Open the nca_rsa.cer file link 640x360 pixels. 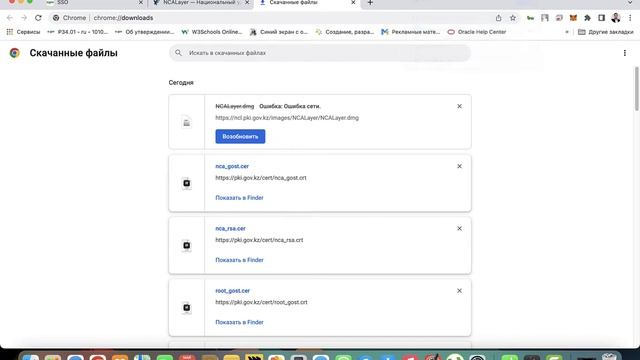pyautogui.click(x=230, y=229)
